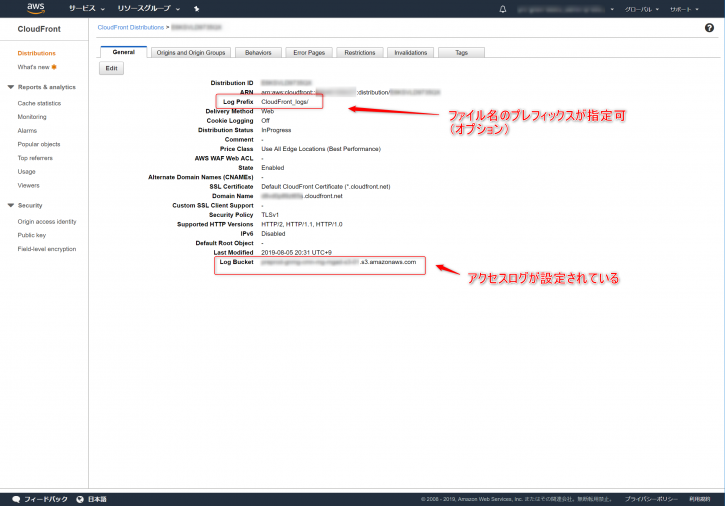Select the Log Prefix value CloudFront_logs/
The height and width of the screenshot is (506, 725).
285,102
